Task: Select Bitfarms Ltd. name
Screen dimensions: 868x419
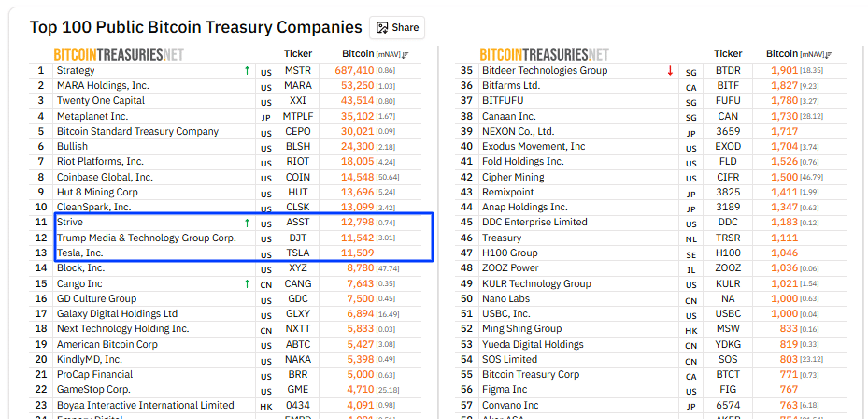Action: [x=511, y=85]
